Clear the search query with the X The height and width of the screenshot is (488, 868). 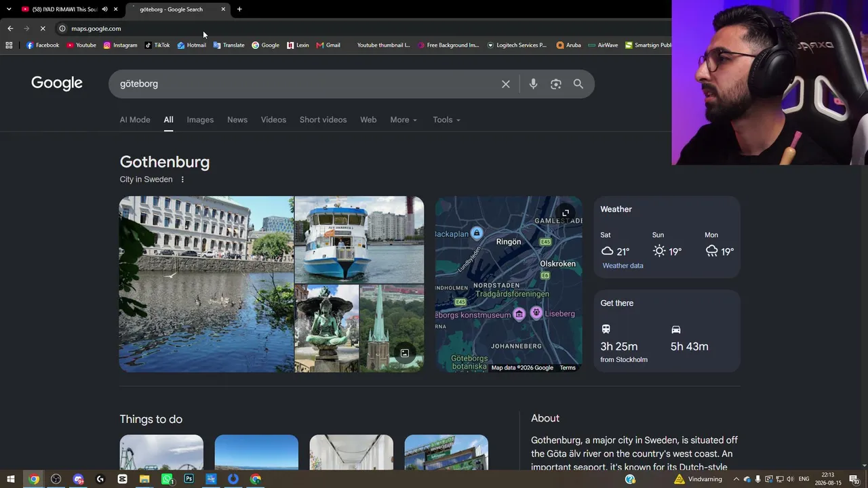coord(506,84)
